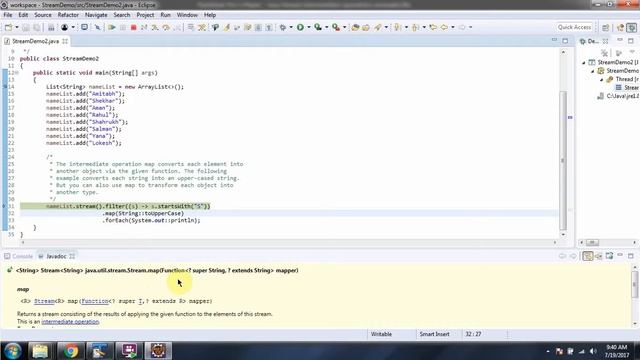Viewport: 640px width, 360px height.
Task: Open the Refactor menu
Action: coord(68,15)
